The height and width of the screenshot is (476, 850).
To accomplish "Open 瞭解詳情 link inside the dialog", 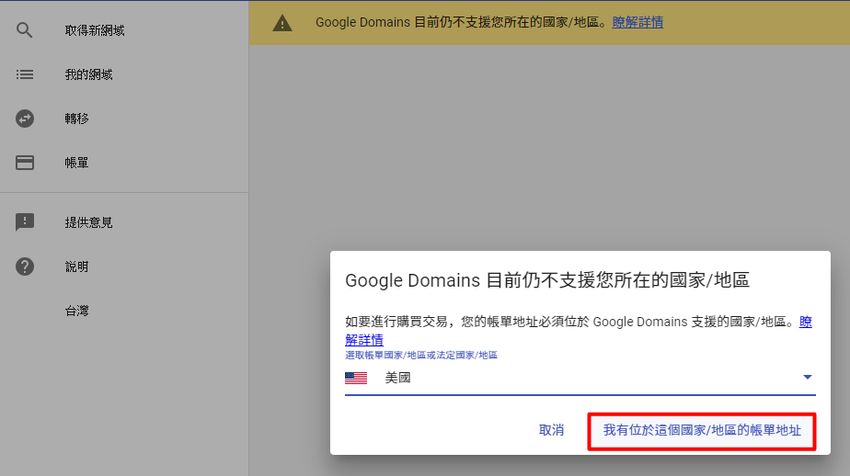I will pos(364,340).
